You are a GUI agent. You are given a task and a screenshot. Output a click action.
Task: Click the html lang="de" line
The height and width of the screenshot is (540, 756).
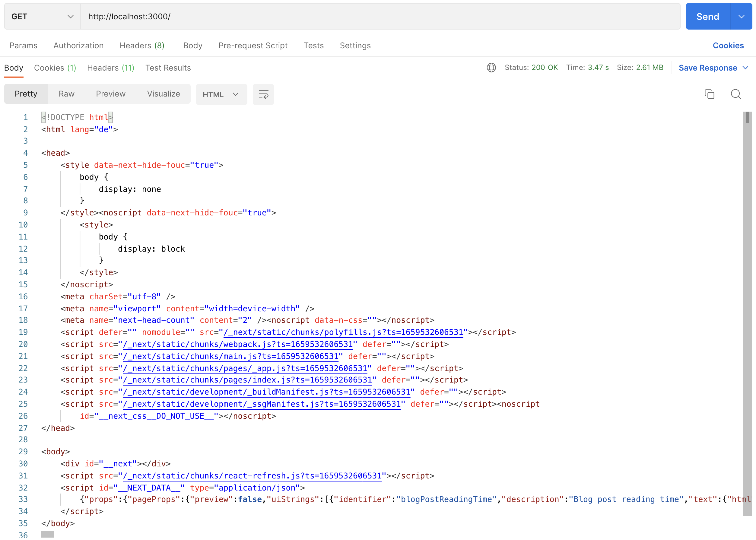click(79, 129)
